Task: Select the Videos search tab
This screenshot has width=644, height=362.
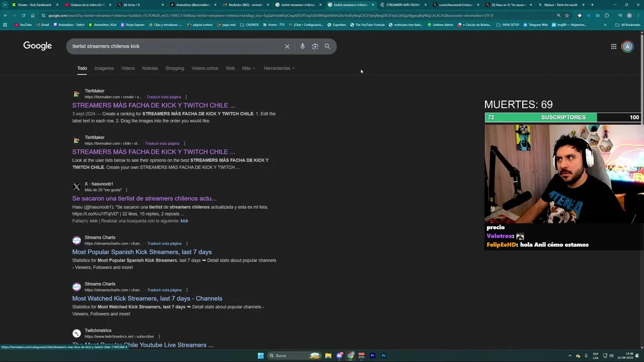Action: point(128,68)
